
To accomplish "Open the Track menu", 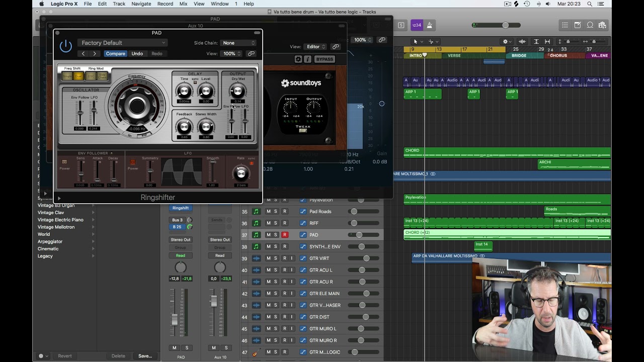I will click(x=119, y=4).
